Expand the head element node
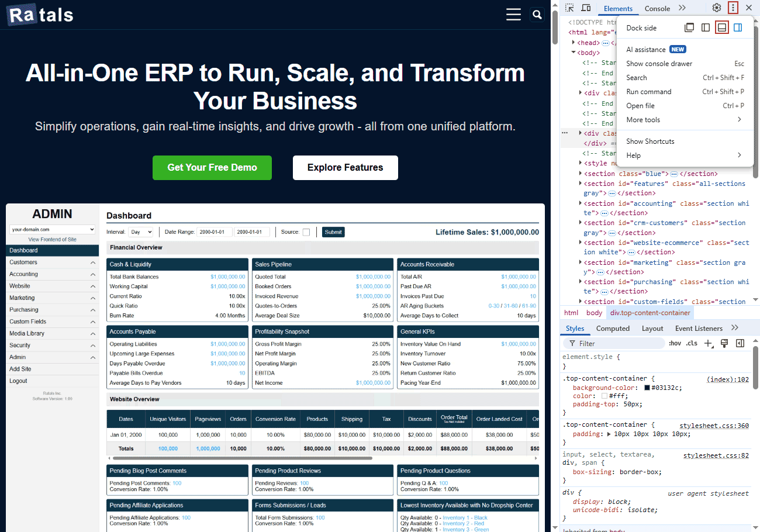 [x=574, y=43]
